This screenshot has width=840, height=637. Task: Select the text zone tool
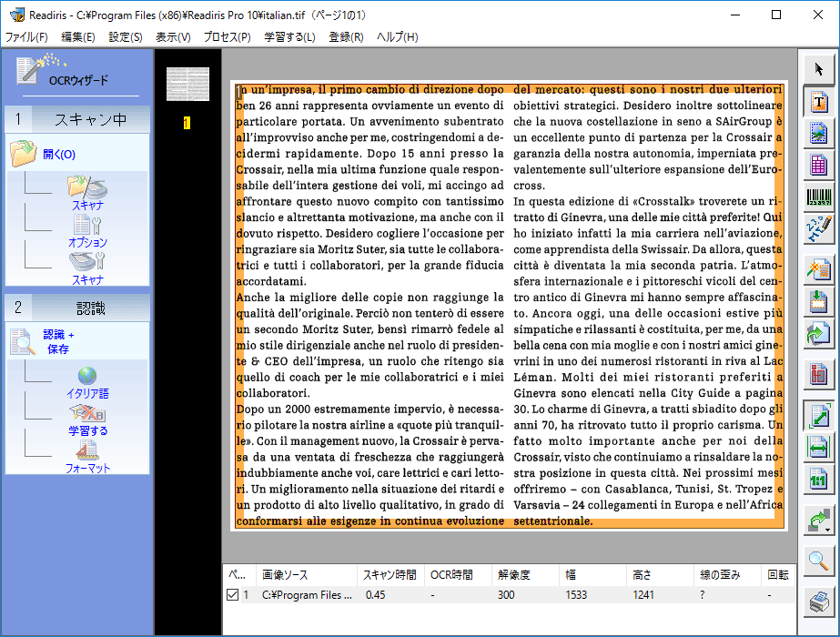(818, 102)
